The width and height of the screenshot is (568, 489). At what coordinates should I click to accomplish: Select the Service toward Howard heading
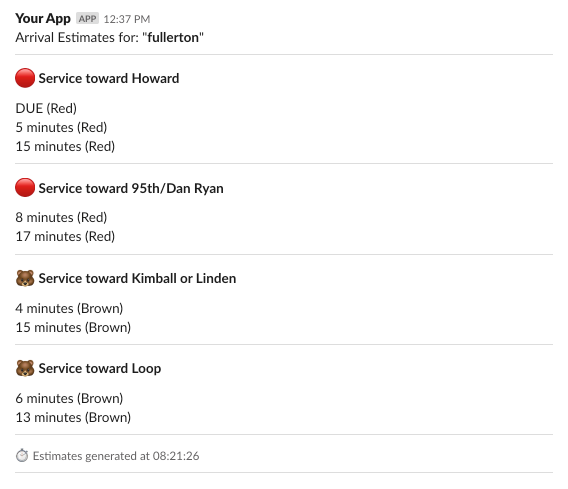click(109, 78)
